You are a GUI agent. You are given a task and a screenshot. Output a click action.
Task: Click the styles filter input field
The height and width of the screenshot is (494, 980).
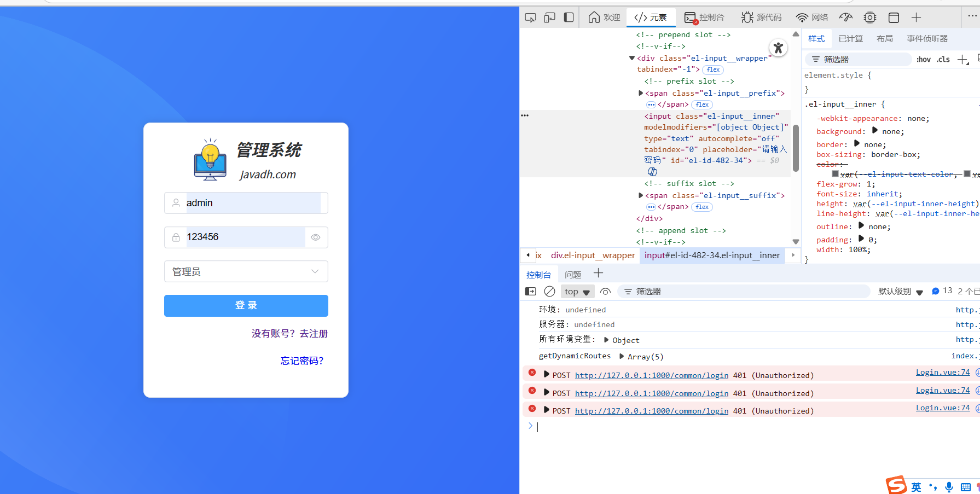click(x=857, y=59)
